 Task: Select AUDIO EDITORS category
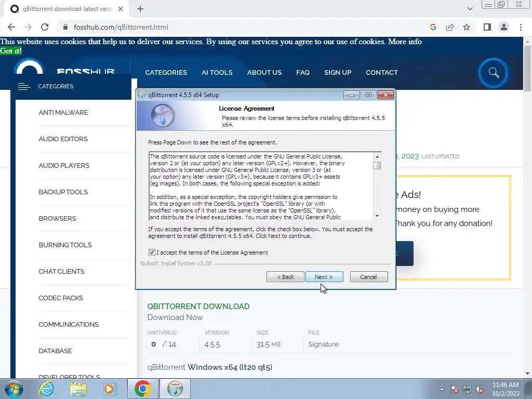pyautogui.click(x=63, y=139)
